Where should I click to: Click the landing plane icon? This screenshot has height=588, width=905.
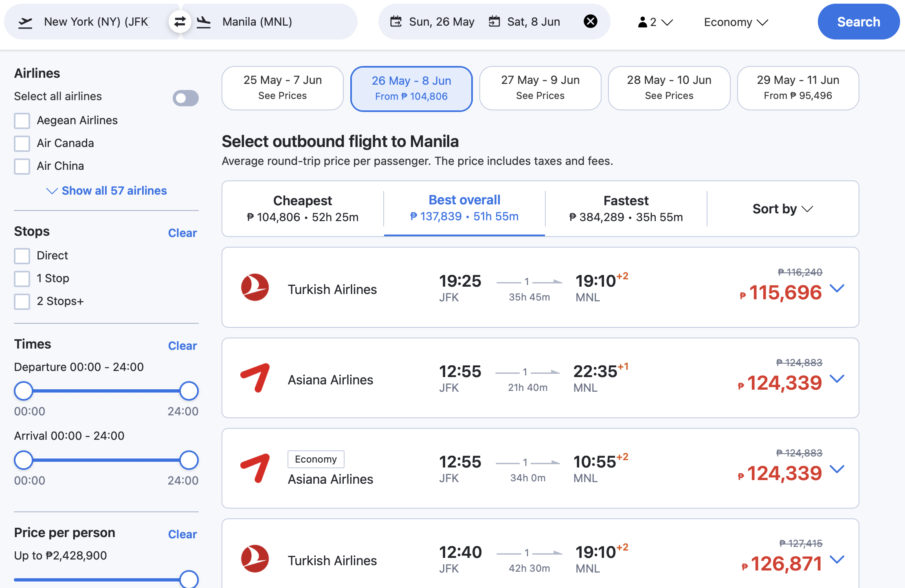tap(204, 22)
